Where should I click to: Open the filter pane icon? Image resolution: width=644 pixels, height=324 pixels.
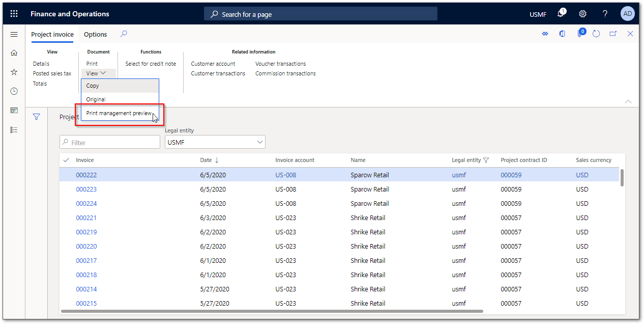(36, 116)
